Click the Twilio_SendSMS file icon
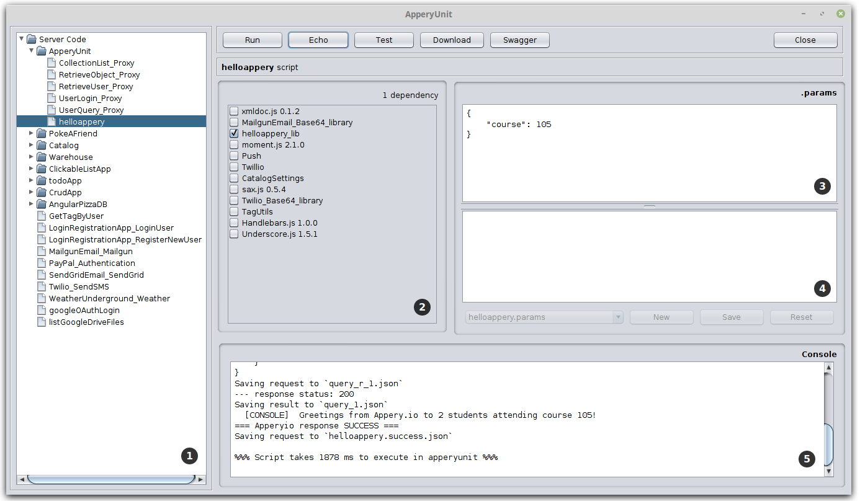Screen dimensions: 860x504 [42, 286]
